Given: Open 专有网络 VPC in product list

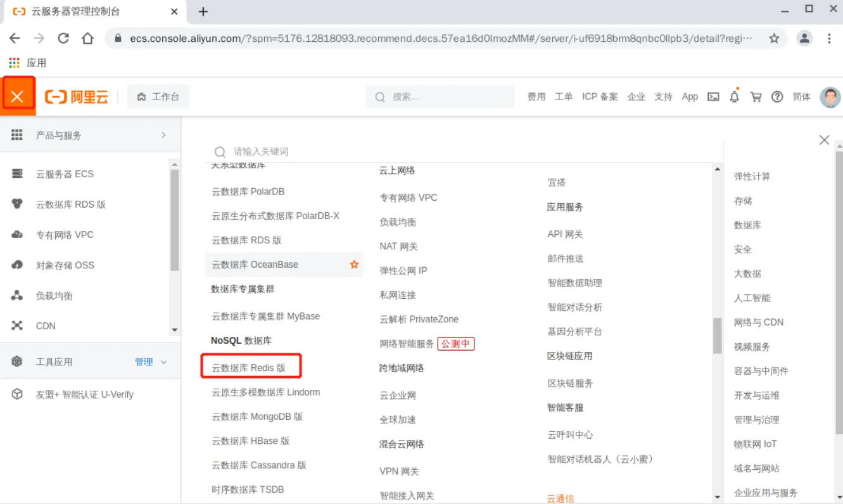Looking at the screenshot, I should click(409, 198).
